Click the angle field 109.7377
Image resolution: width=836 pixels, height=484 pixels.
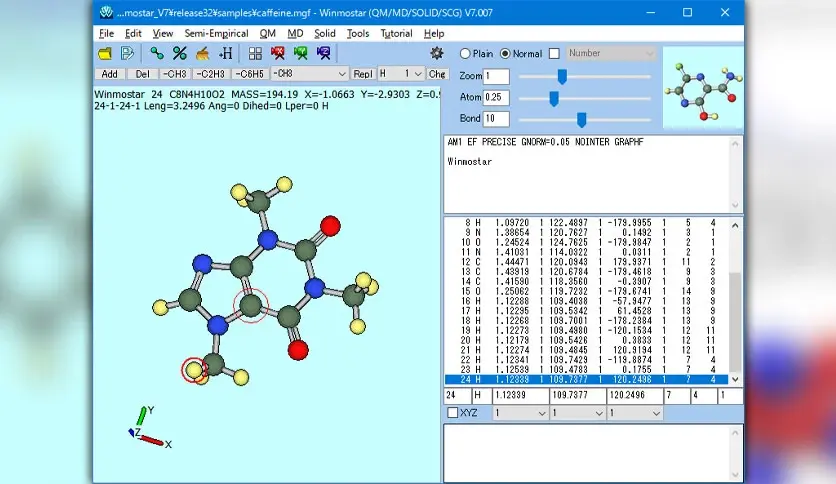(577, 396)
